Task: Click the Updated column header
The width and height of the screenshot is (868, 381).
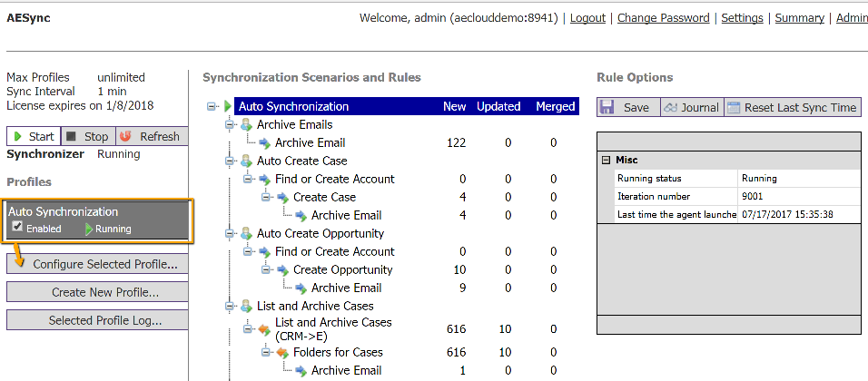Action: [x=498, y=107]
